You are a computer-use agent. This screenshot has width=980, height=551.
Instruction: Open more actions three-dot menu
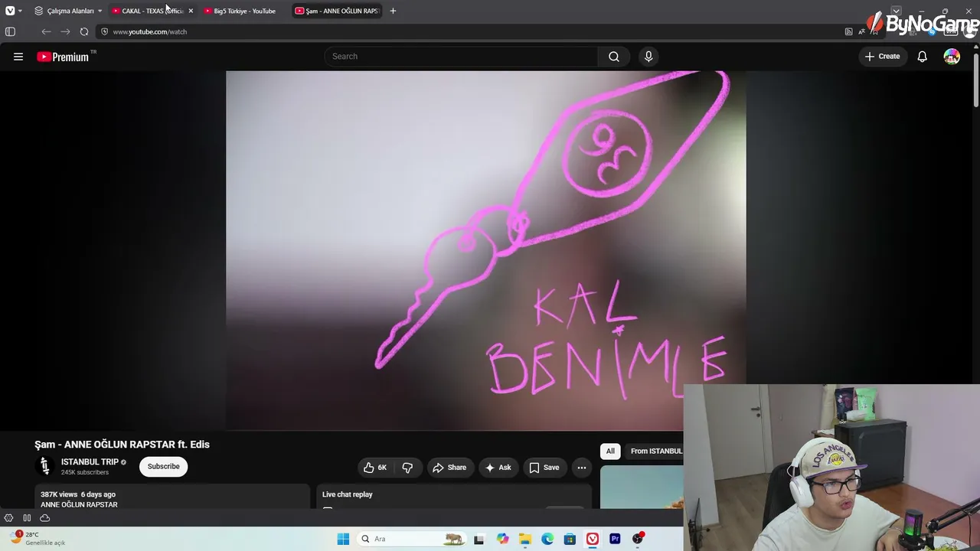(582, 468)
